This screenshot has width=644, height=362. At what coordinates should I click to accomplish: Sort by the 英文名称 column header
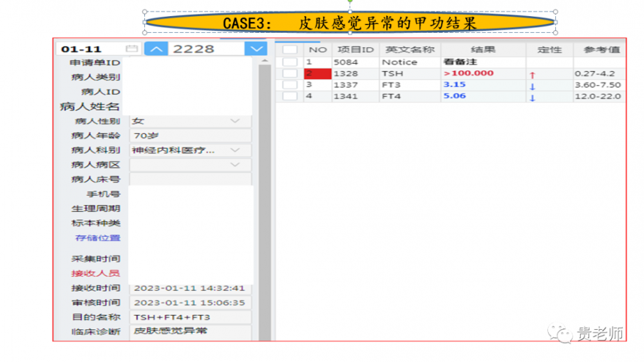[410, 50]
